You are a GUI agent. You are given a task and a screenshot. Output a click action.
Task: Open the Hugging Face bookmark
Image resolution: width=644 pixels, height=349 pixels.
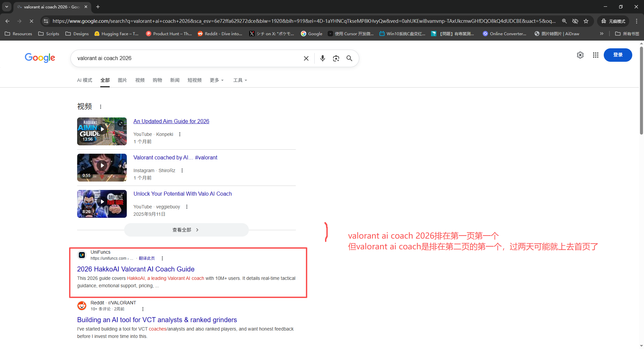(x=116, y=34)
